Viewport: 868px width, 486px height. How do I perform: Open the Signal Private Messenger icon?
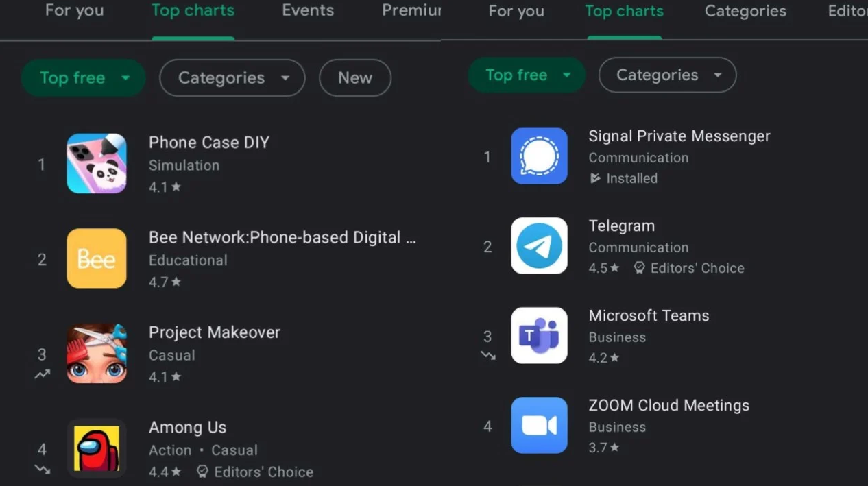point(539,156)
